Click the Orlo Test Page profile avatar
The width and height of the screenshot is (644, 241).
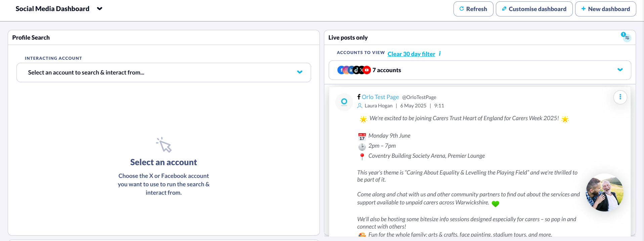point(344,102)
